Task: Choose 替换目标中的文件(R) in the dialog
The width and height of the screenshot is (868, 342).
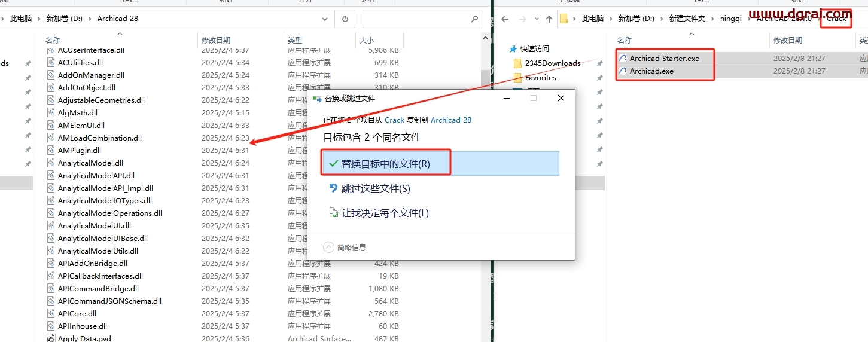Action: [440, 163]
